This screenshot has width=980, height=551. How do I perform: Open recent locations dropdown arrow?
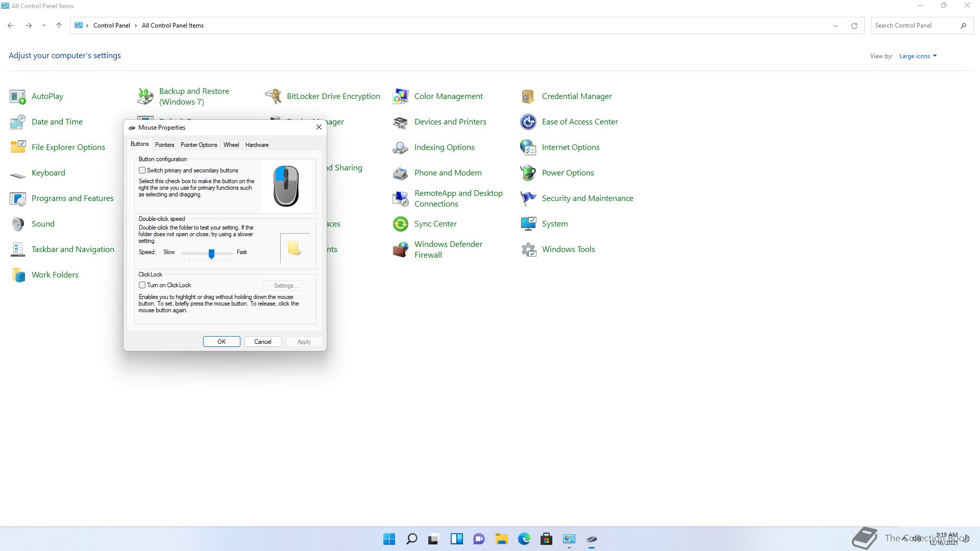[x=44, y=26]
